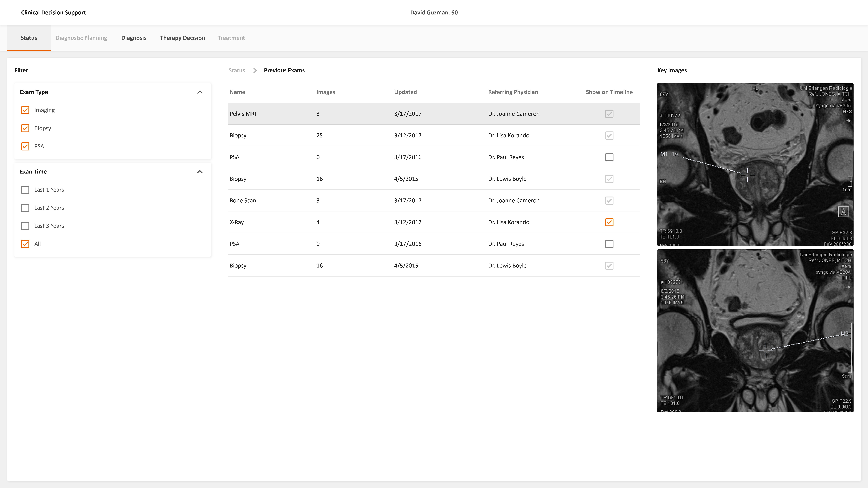The width and height of the screenshot is (868, 488).
Task: Uncheck the Biopsy exam type filter
Action: [x=25, y=128]
